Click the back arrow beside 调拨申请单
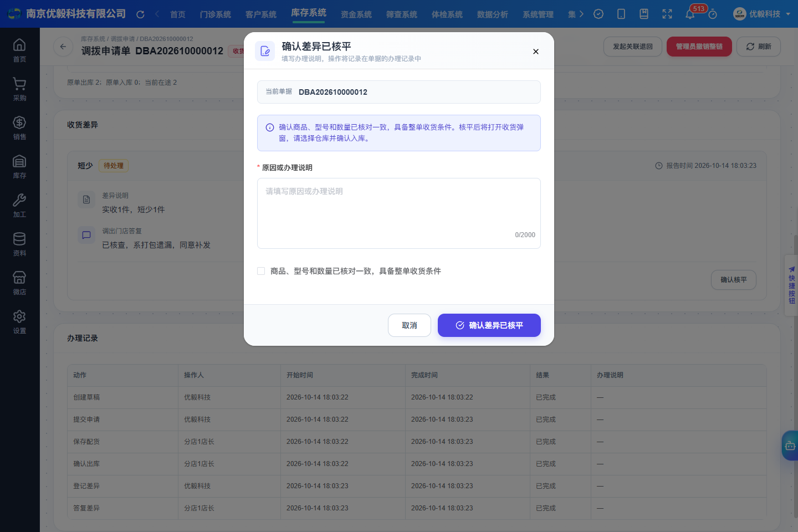The width and height of the screenshot is (798, 532). click(x=63, y=47)
